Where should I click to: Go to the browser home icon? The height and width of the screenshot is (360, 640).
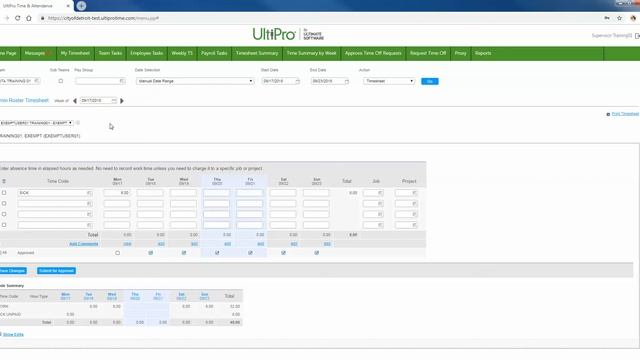point(29,18)
